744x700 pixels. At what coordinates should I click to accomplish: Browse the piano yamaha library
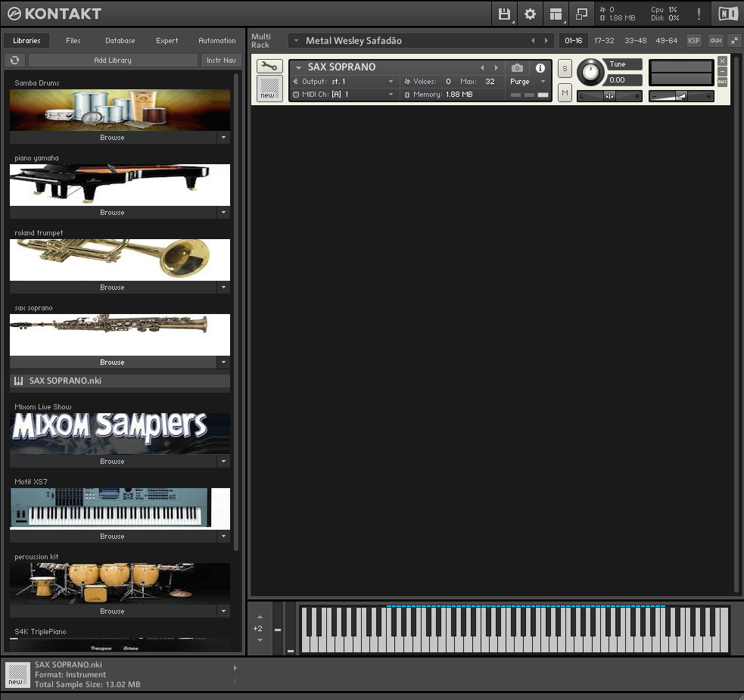pyautogui.click(x=113, y=213)
